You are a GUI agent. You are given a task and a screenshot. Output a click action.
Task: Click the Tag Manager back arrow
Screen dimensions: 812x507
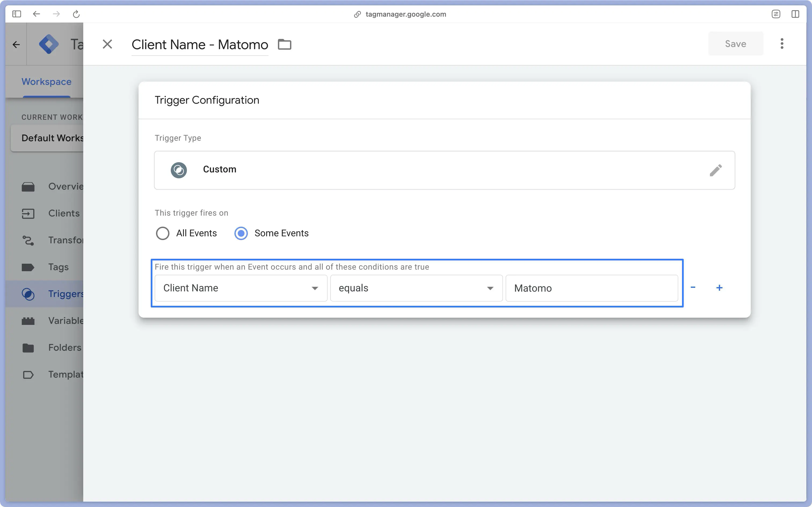16,45
